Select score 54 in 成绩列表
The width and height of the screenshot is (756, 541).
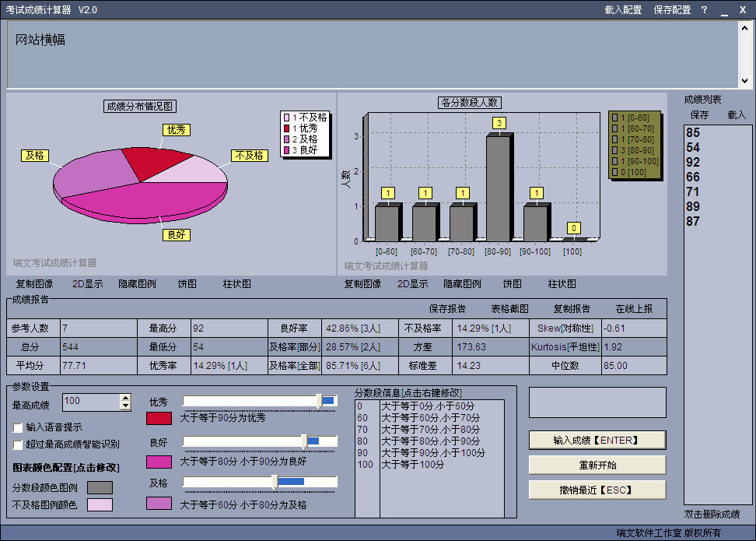(x=693, y=148)
